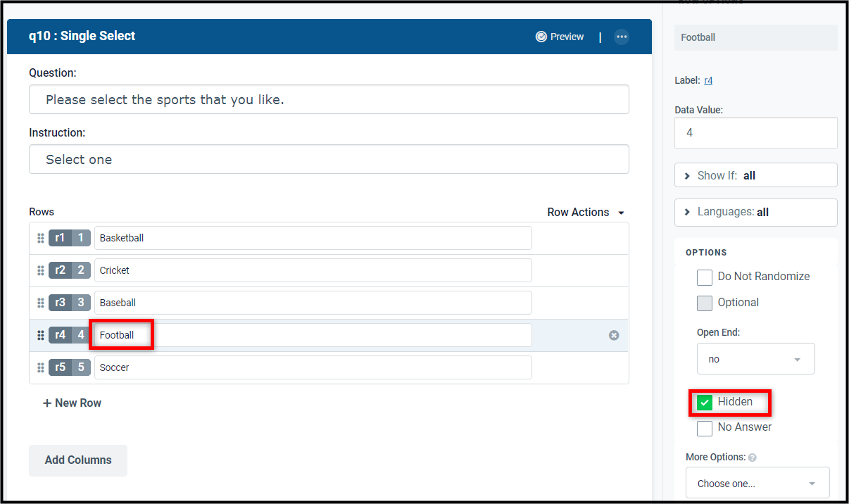Click the Baseball row text field
Viewport: 849px width, 504px height.
(313, 303)
